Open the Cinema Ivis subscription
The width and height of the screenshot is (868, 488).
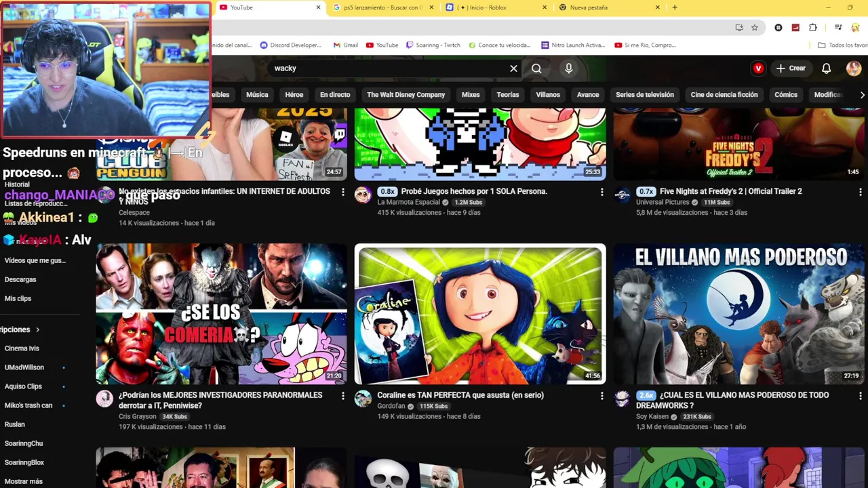click(22, 348)
